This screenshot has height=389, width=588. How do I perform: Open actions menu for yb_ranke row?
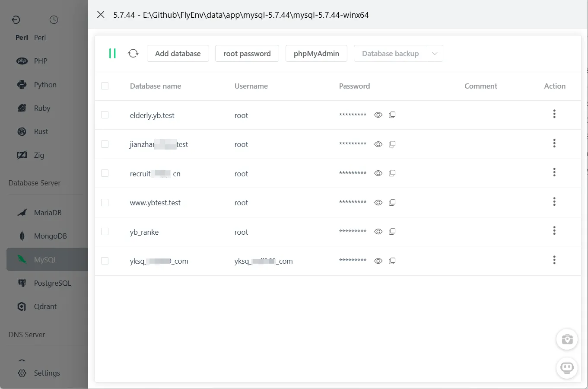[x=554, y=230]
